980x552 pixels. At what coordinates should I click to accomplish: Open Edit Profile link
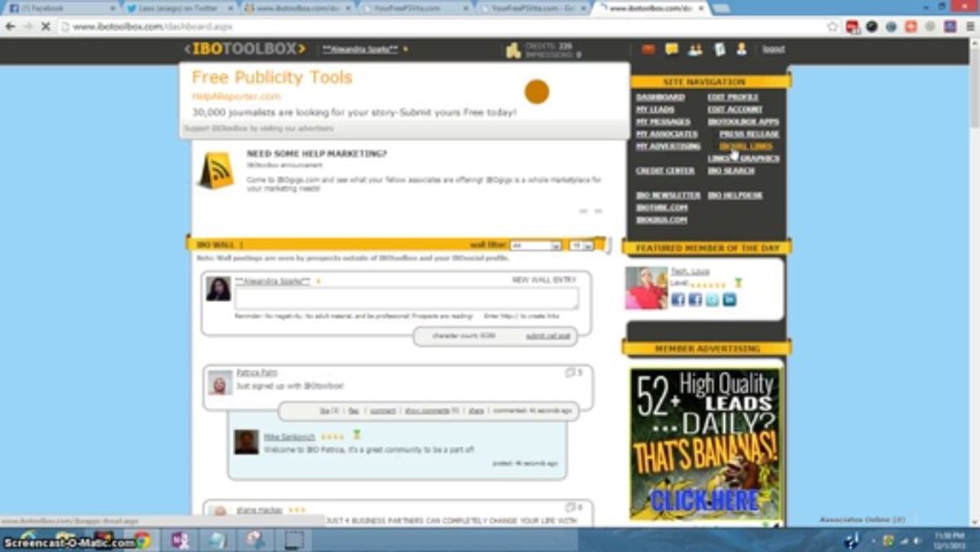tap(733, 97)
